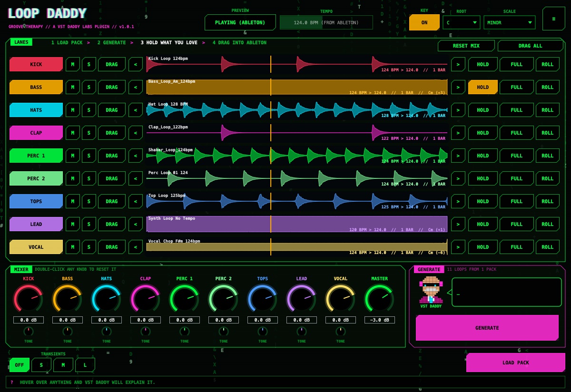
Task: Click the Drag All button
Action: (531, 46)
